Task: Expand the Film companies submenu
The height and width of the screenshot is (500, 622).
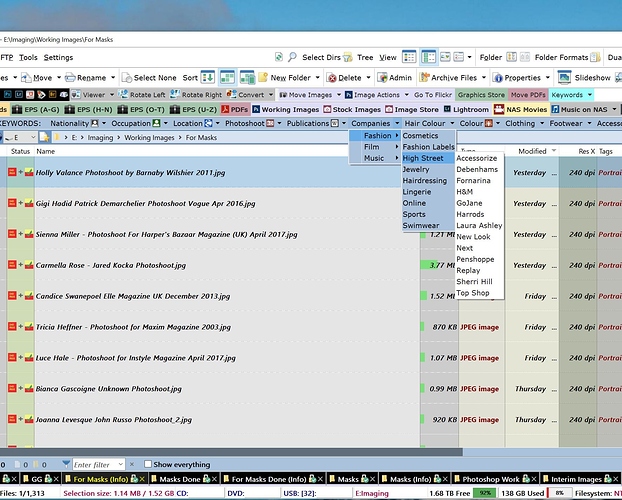Action: pos(375,147)
